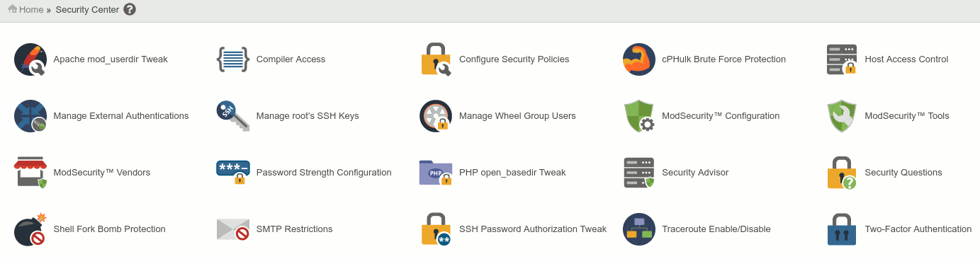Click the Compiler Access braces icon
This screenshot has width=980, height=259.
pyautogui.click(x=232, y=59)
